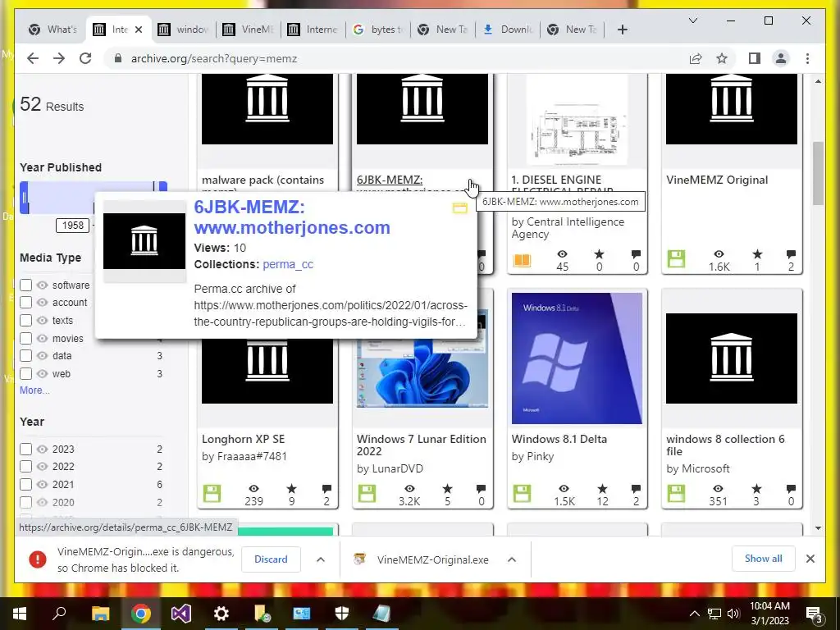The image size is (840, 630).
Task: Open Settings gear from the taskbar
Action: point(221,614)
